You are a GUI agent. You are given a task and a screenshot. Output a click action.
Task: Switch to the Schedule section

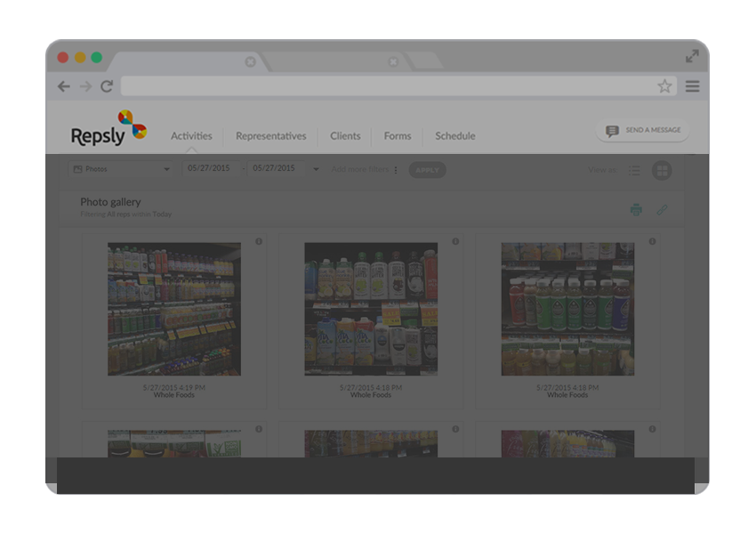coord(454,136)
